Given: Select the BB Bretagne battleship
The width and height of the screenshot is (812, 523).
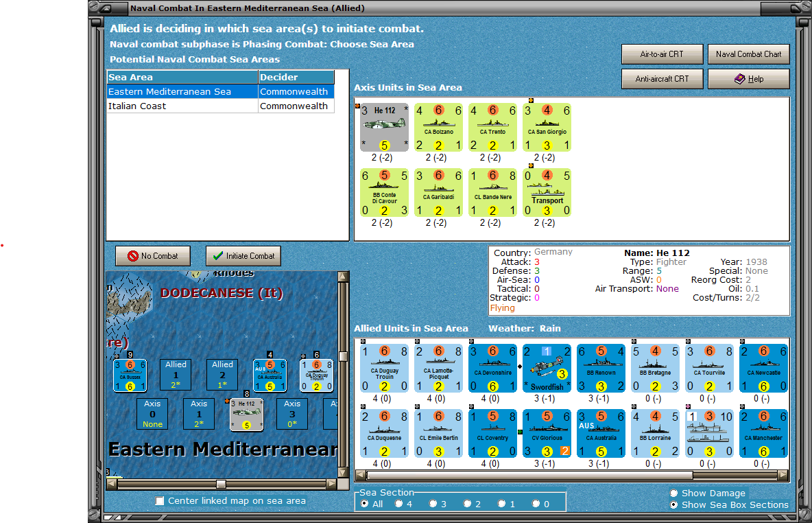Looking at the screenshot, I should [655, 369].
